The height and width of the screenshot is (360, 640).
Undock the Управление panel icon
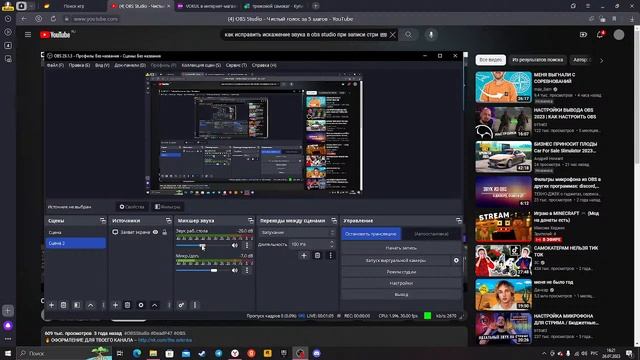point(459,220)
